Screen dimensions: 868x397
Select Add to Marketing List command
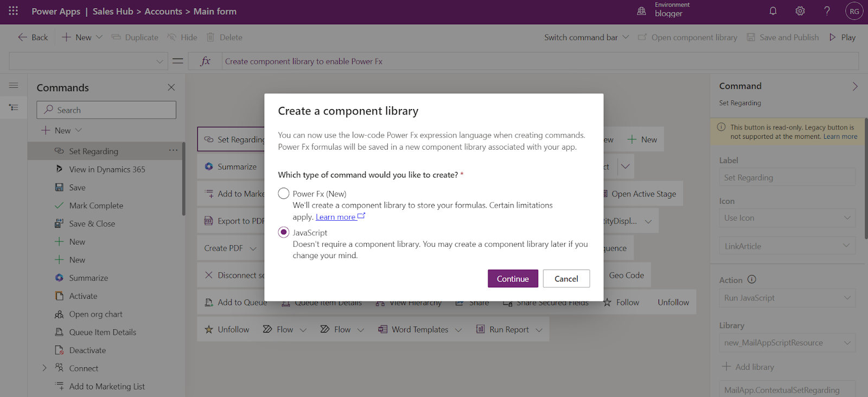(107, 386)
